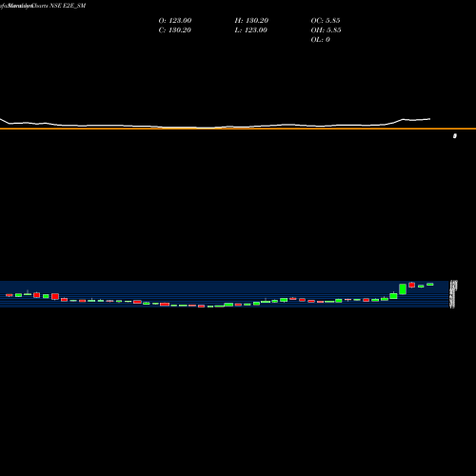Click the OC: 5.85 reading
This screenshot has height=476, width=476.
pyautogui.click(x=326, y=21)
